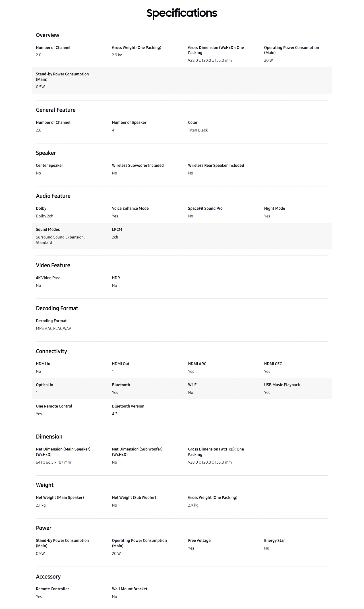The width and height of the screenshot is (364, 609).
Task: Click the Voice Enhance Mode label
Action: click(x=130, y=208)
